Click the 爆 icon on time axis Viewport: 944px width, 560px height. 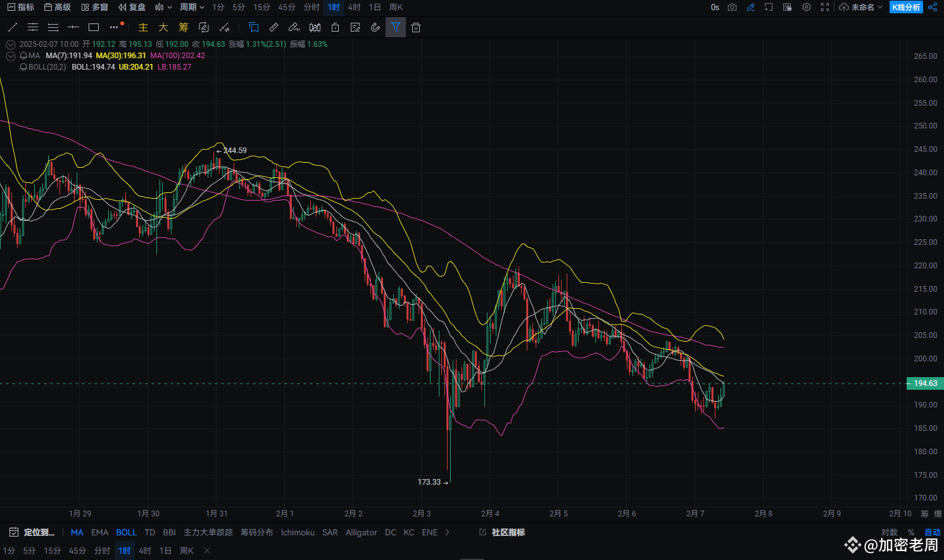tap(938, 514)
